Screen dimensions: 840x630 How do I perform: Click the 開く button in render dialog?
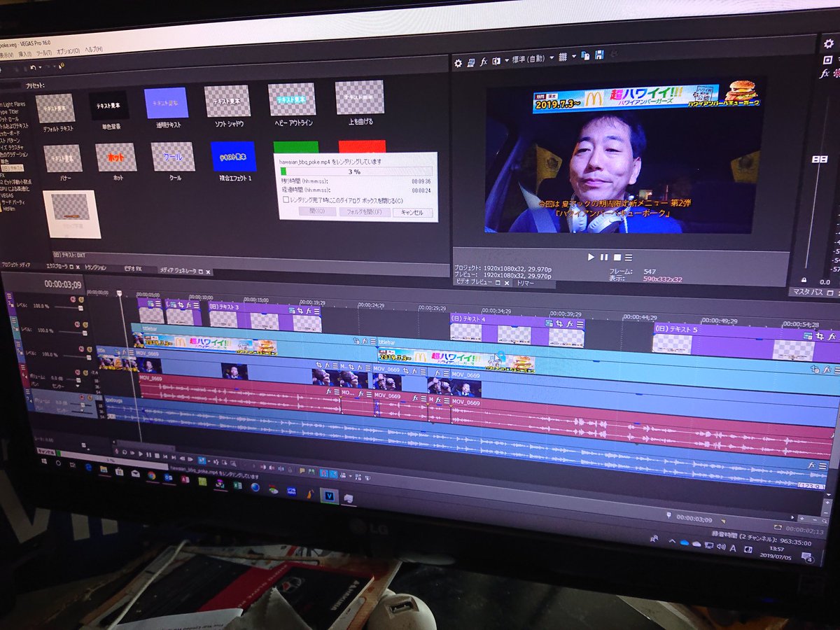(317, 211)
